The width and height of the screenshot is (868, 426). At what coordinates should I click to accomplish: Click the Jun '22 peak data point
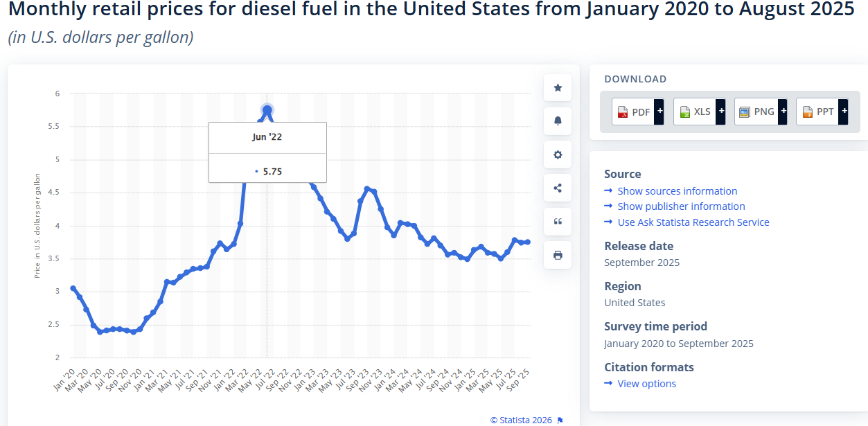point(267,109)
